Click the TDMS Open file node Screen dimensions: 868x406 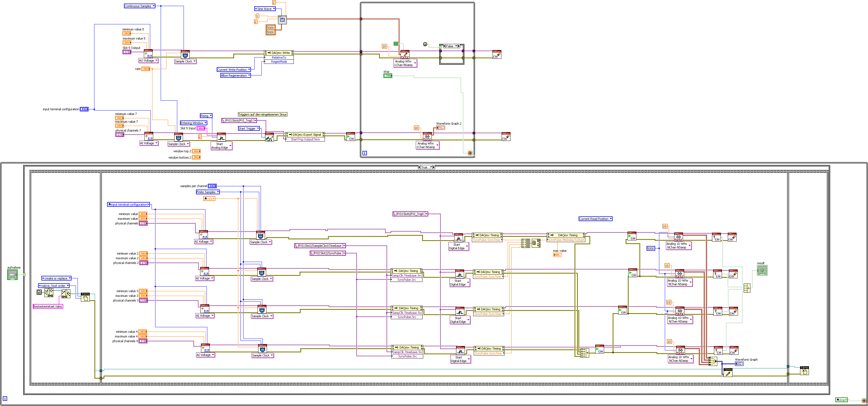pos(85,297)
